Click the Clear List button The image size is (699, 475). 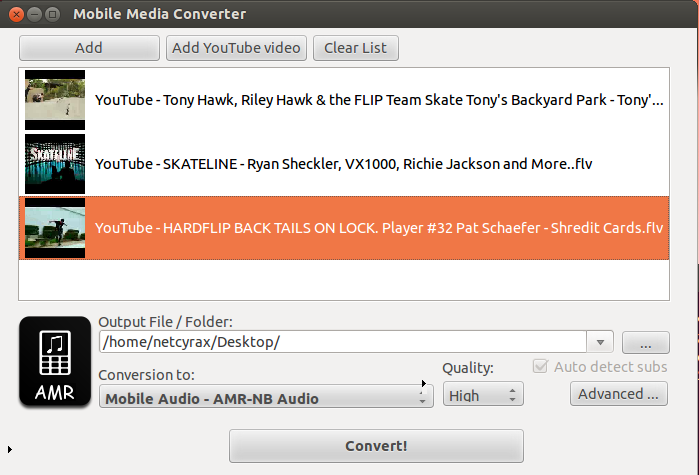[x=356, y=48]
